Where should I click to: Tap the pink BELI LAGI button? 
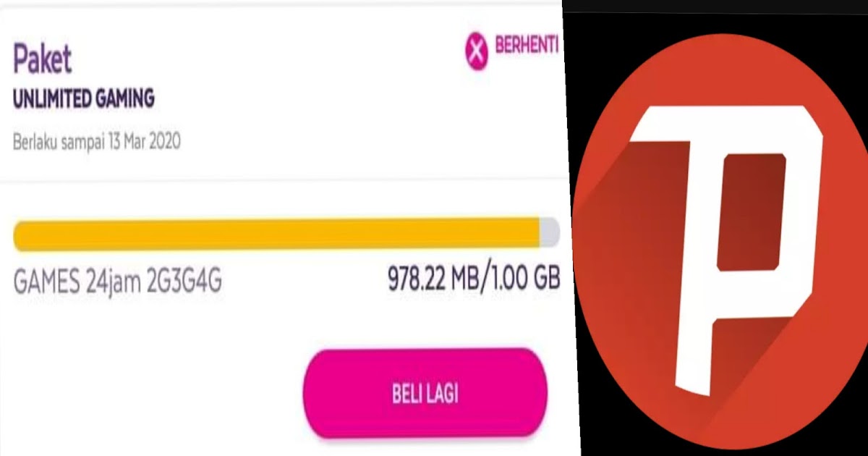[x=425, y=394]
